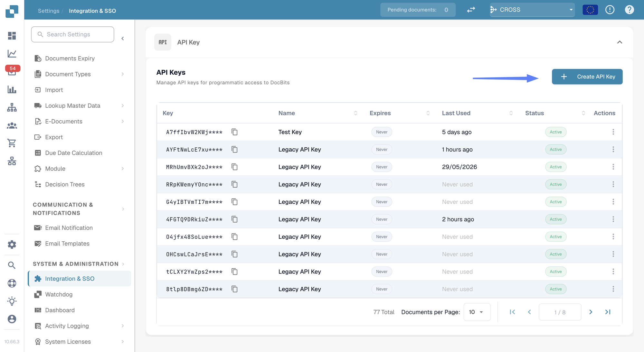Focus the Search Settings field
The width and height of the screenshot is (644, 352).
(x=72, y=34)
